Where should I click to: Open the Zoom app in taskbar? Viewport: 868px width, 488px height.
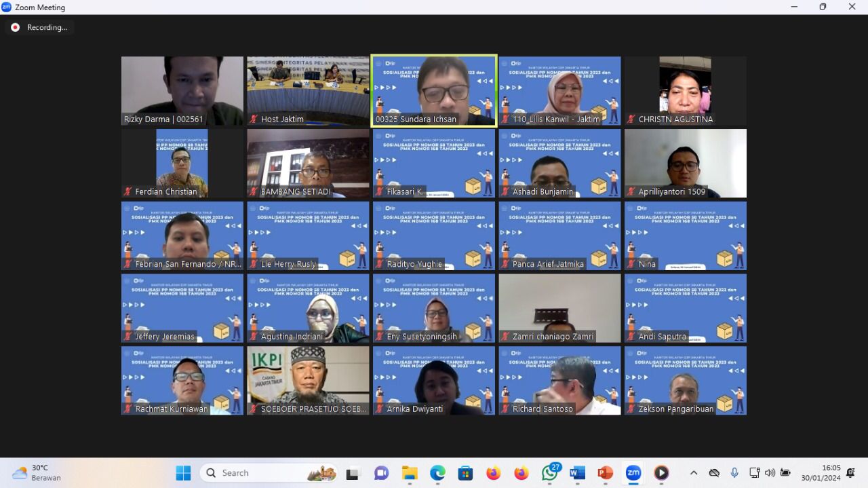pos(633,473)
